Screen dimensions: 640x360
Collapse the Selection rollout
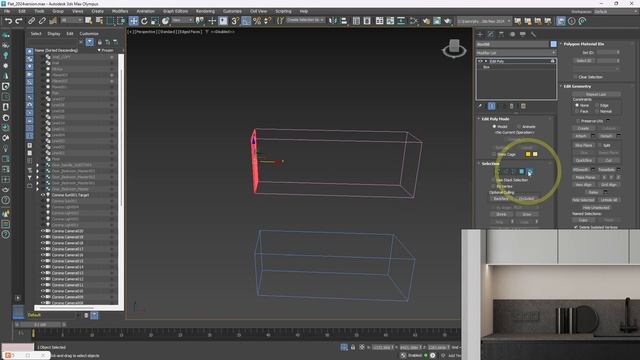479,164
